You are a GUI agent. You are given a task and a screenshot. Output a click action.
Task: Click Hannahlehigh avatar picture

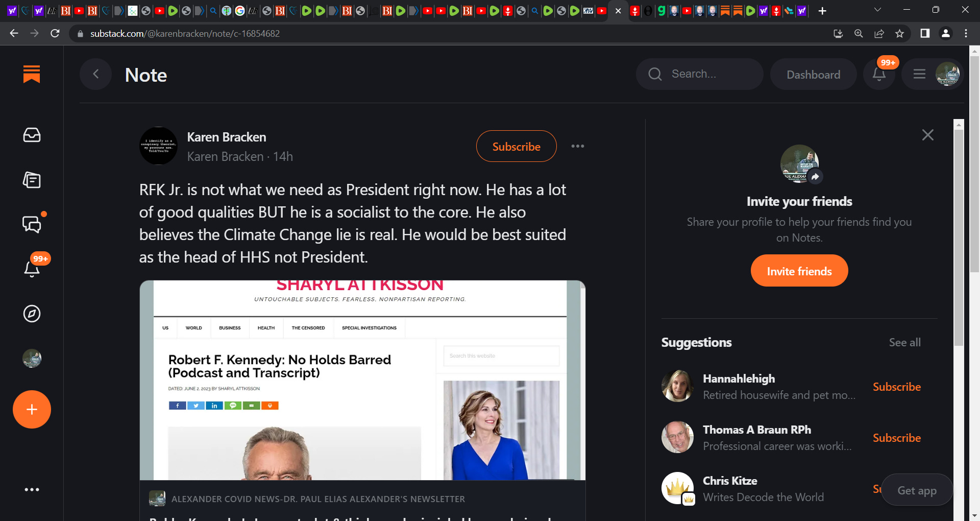pyautogui.click(x=677, y=386)
